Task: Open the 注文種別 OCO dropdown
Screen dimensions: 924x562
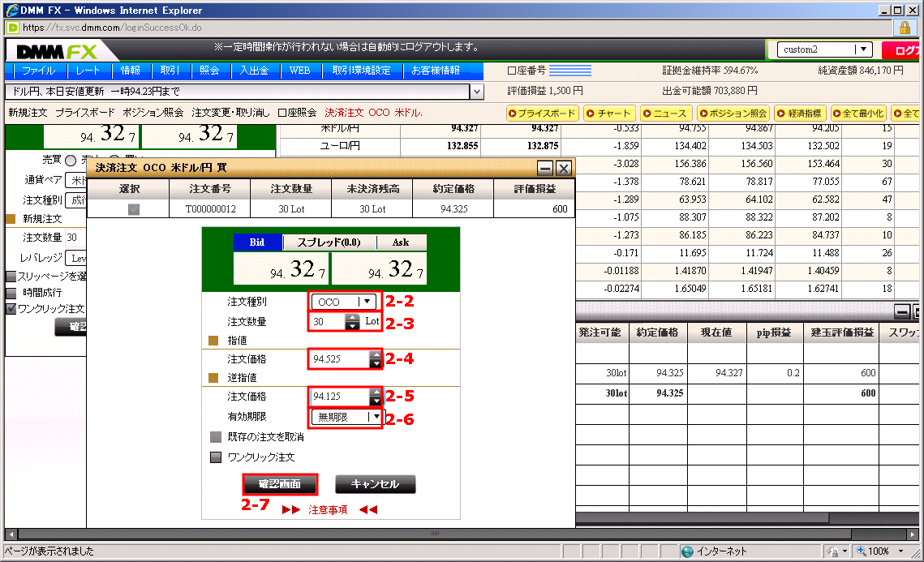Action: click(343, 302)
